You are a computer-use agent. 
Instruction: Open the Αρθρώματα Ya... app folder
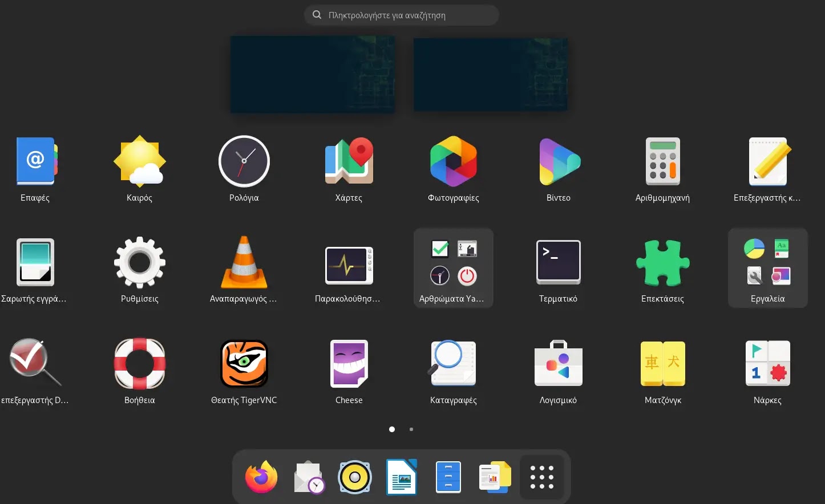(454, 268)
